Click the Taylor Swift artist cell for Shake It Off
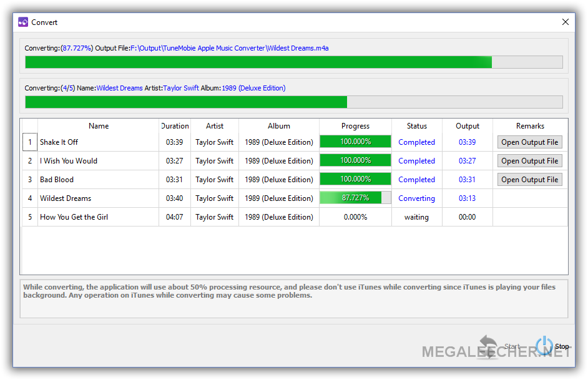 click(215, 142)
